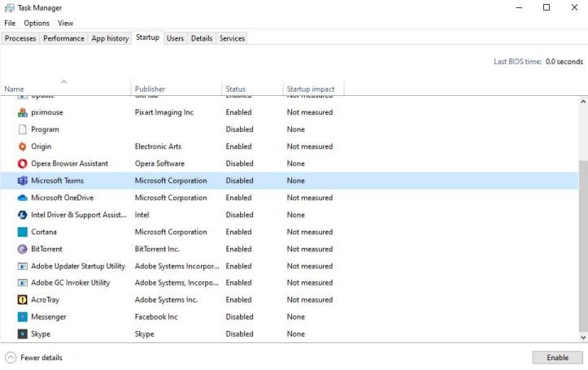
Task: Open the File menu
Action: tap(10, 24)
